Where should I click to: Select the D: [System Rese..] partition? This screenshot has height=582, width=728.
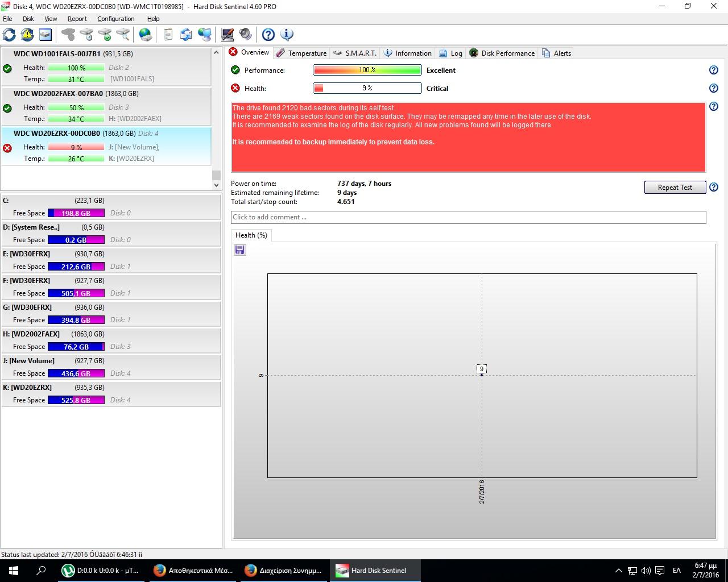tap(111, 233)
